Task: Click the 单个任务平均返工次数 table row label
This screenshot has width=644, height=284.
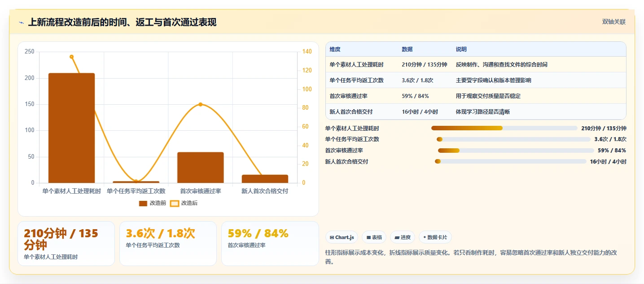Action: (x=356, y=80)
